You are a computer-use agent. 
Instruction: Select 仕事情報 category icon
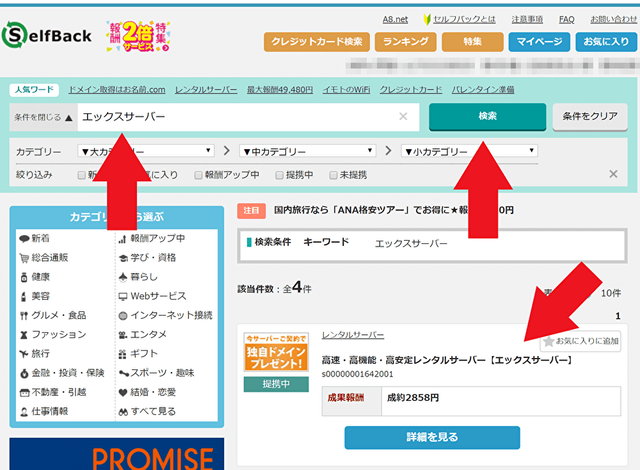click(x=24, y=412)
